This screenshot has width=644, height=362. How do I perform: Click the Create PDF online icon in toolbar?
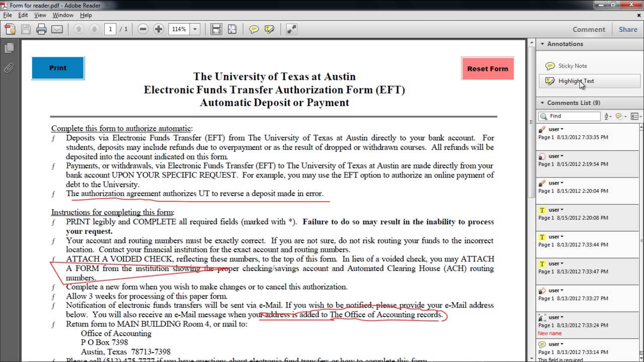pos(10,29)
